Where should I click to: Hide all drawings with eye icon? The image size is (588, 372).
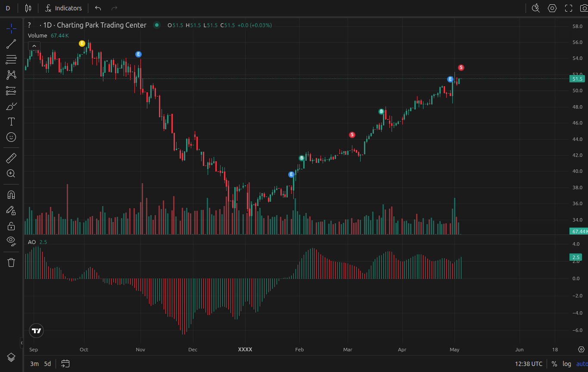click(x=11, y=241)
